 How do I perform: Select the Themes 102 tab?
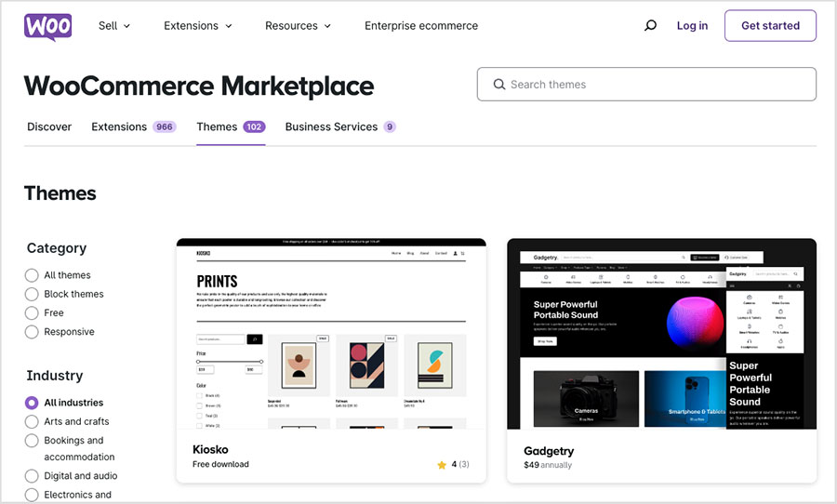[x=231, y=127]
